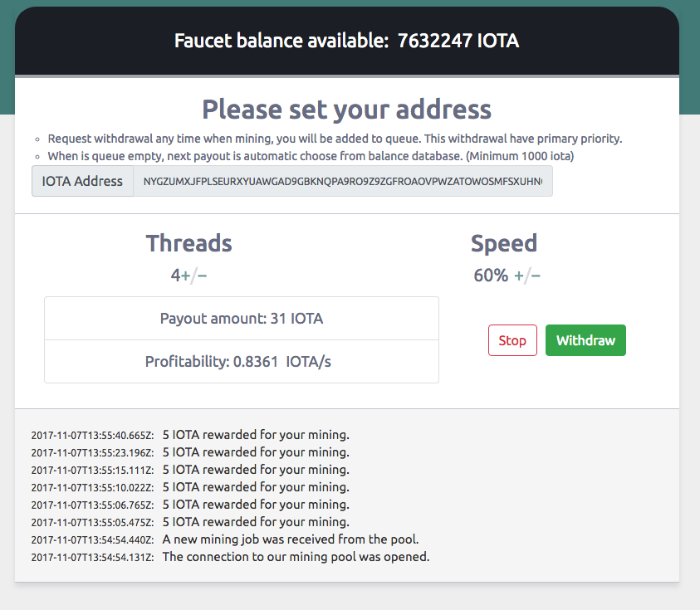Select log entry timestamped 13:55:06.765Z
The image size is (700, 610).
click(x=190, y=505)
